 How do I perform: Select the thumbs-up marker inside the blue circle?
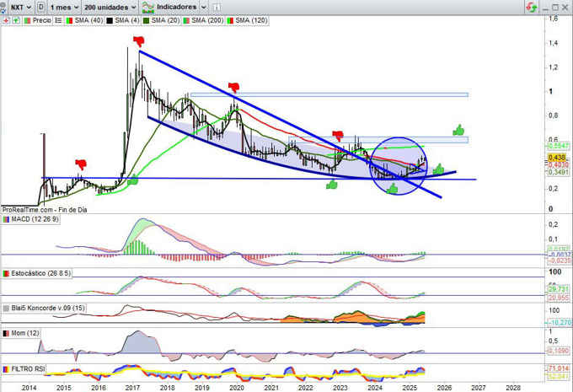click(392, 189)
